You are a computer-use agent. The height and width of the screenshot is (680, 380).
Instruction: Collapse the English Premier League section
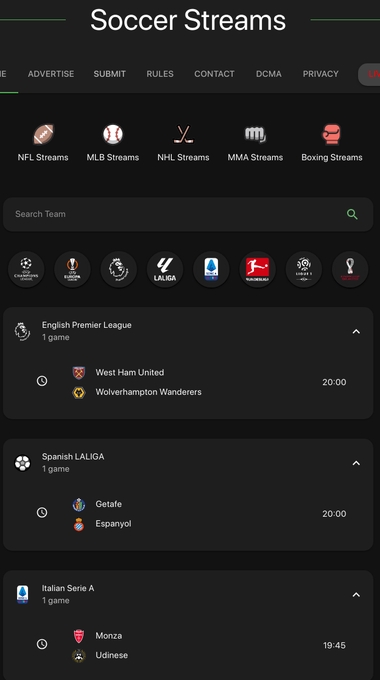(x=356, y=332)
